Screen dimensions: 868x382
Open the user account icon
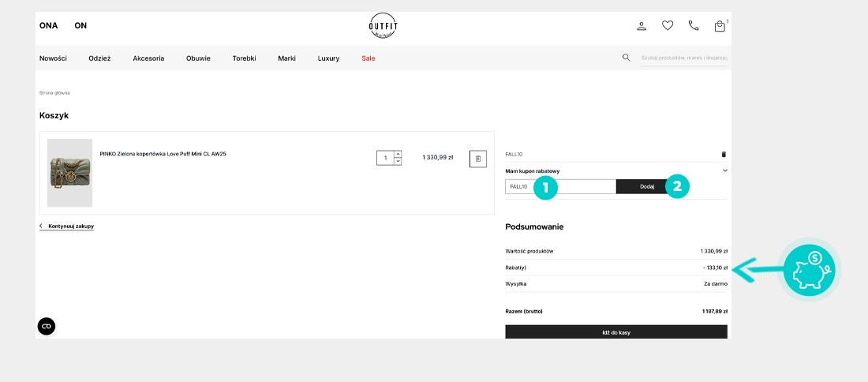tap(642, 26)
